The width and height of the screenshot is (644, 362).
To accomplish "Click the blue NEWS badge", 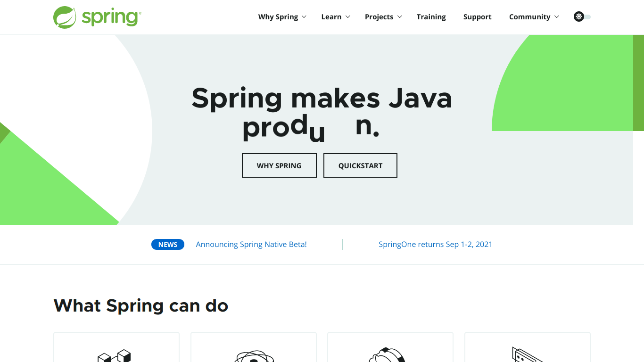I will coord(168,244).
